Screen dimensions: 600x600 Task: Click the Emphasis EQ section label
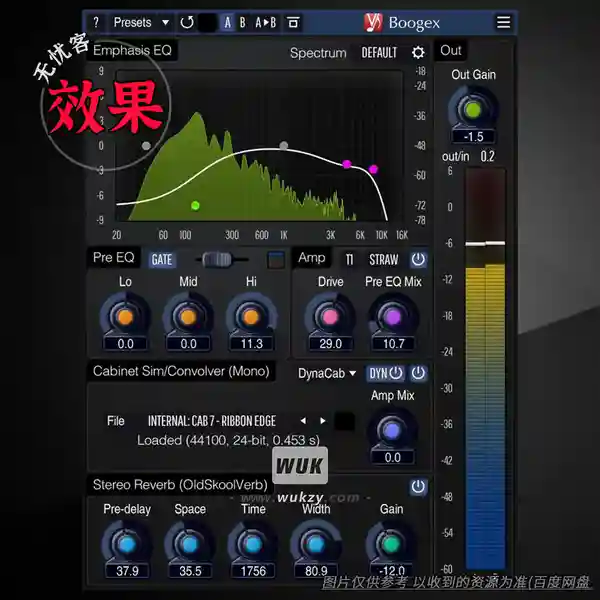click(132, 50)
